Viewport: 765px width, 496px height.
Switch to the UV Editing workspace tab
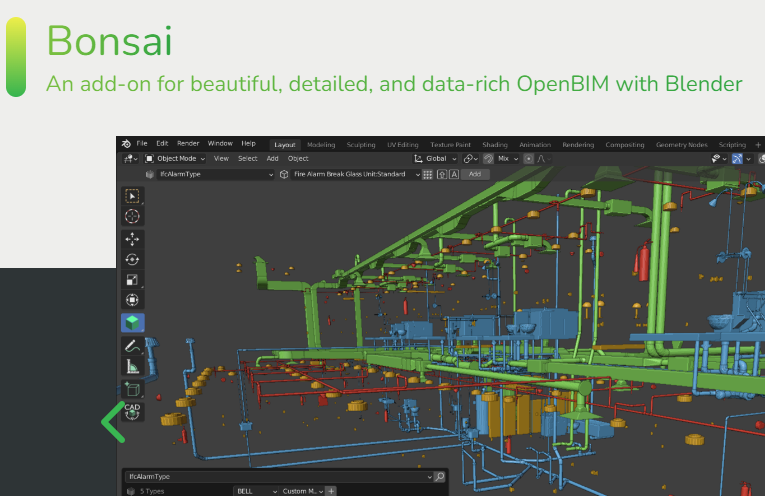[x=403, y=145]
